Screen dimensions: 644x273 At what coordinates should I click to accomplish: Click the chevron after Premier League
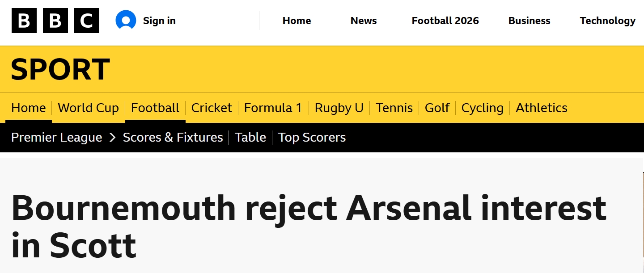[112, 138]
